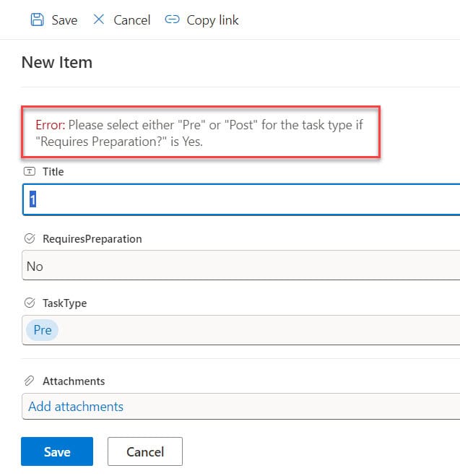Select Cancel text in top command bar
Image resolution: width=460 pixels, height=476 pixels.
pyautogui.click(x=131, y=20)
